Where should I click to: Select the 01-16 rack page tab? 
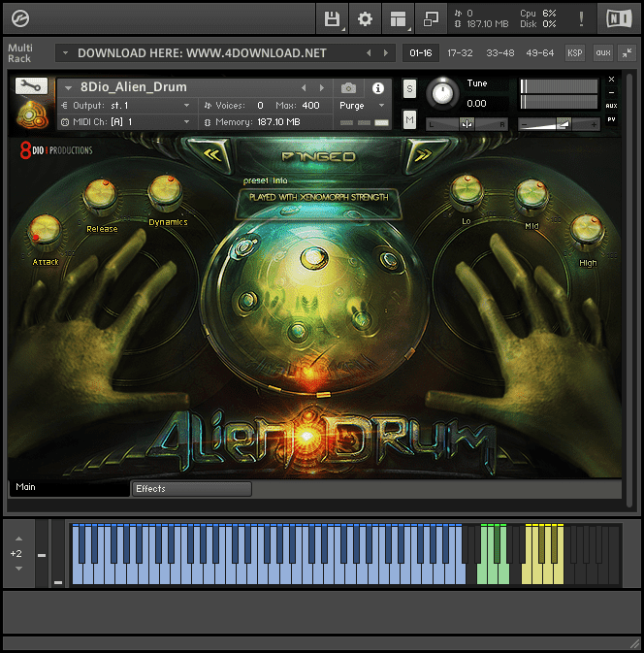pyautogui.click(x=421, y=53)
